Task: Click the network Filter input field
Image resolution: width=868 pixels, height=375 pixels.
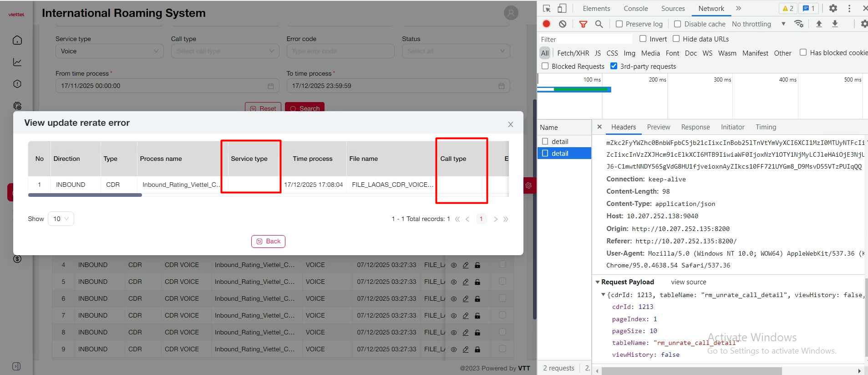Action: [x=585, y=39]
